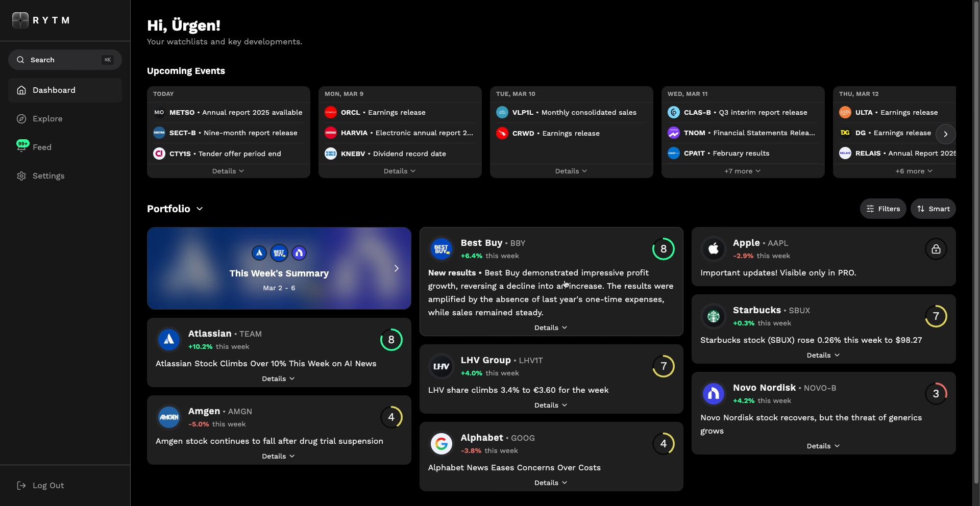This screenshot has height=506, width=980.
Task: Click the CLAS-B company icon
Action: [674, 112]
